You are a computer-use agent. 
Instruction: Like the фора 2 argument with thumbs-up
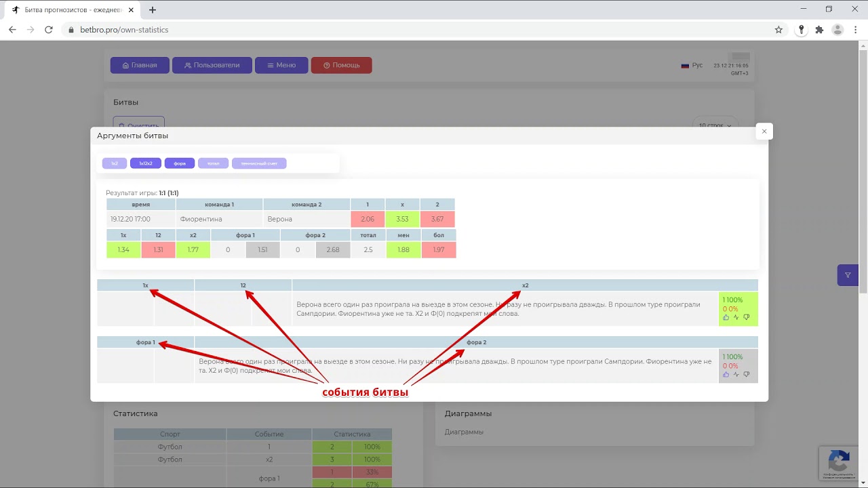pos(726,374)
